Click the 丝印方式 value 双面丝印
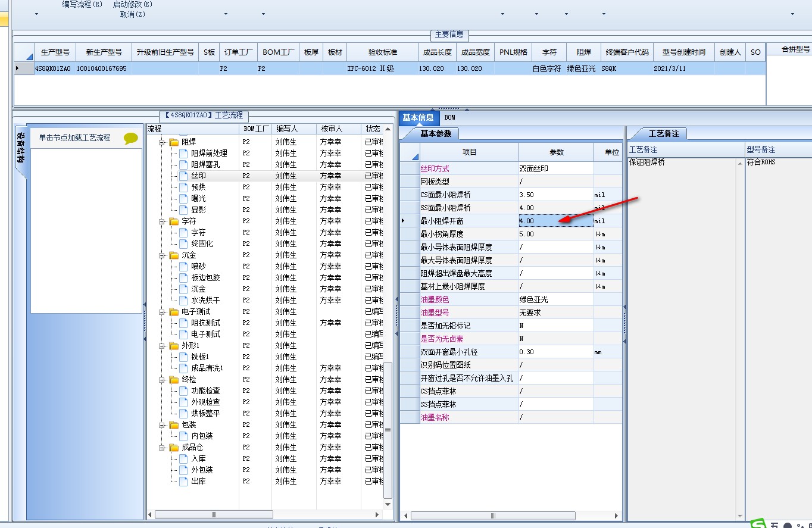This screenshot has width=812, height=528. [556, 168]
